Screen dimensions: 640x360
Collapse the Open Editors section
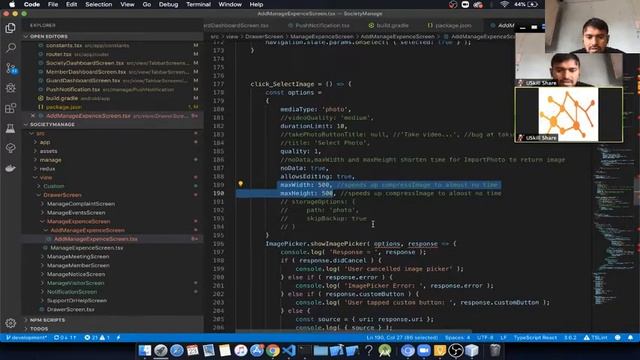tap(112, 36)
